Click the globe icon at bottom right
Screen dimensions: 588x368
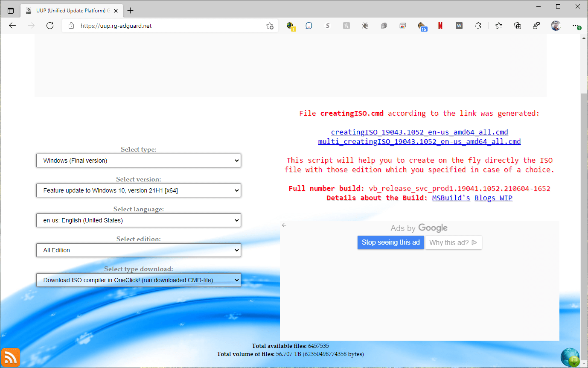[570, 357]
